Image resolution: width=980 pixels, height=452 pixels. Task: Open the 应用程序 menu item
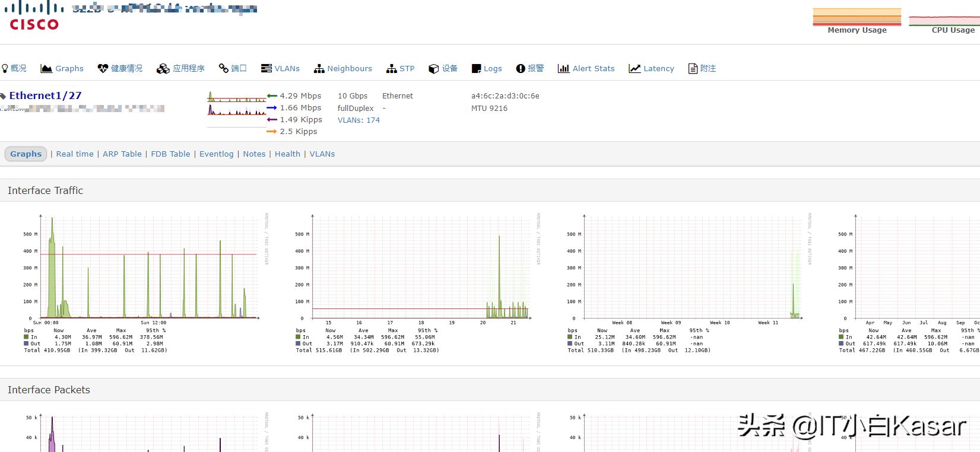(x=189, y=69)
